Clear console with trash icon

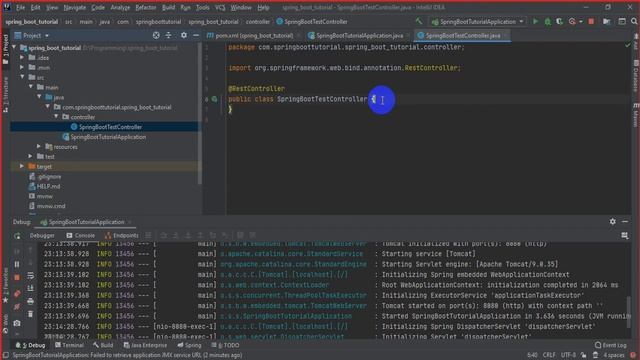pyautogui.click(x=31, y=314)
